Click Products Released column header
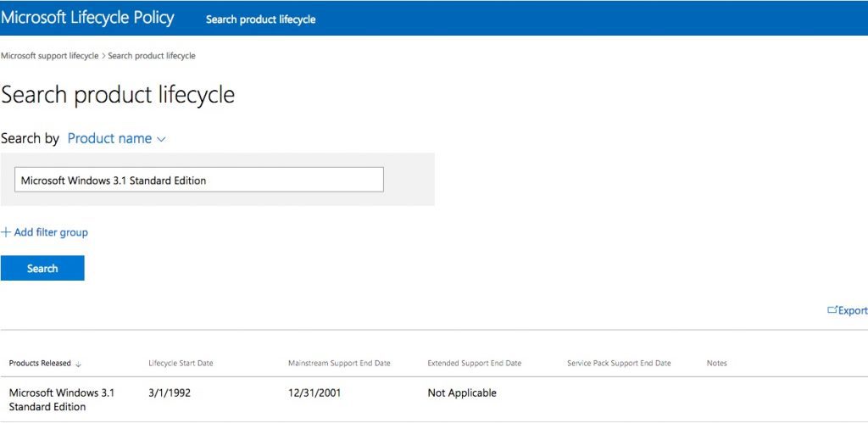 click(40, 363)
